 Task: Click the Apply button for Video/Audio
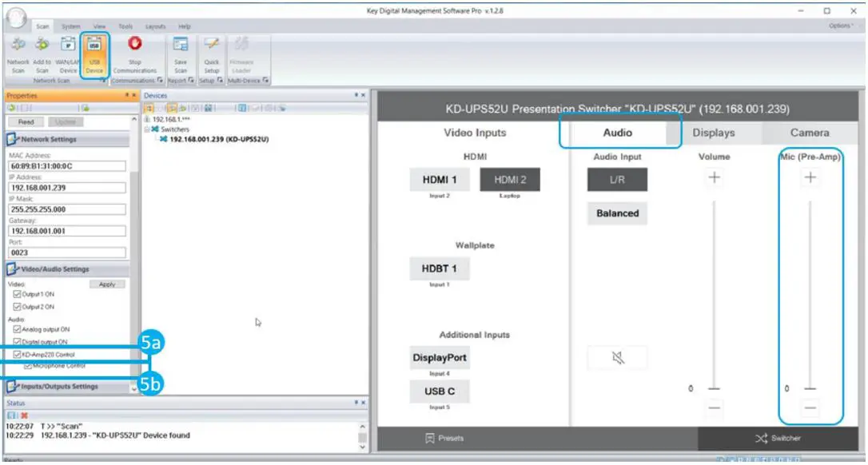click(107, 284)
